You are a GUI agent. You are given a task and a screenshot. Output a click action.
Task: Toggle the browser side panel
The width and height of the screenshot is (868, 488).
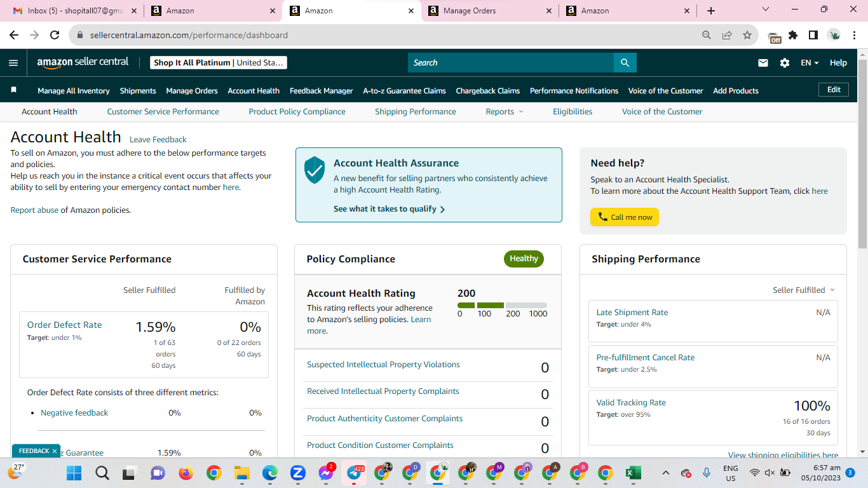pos(813,36)
